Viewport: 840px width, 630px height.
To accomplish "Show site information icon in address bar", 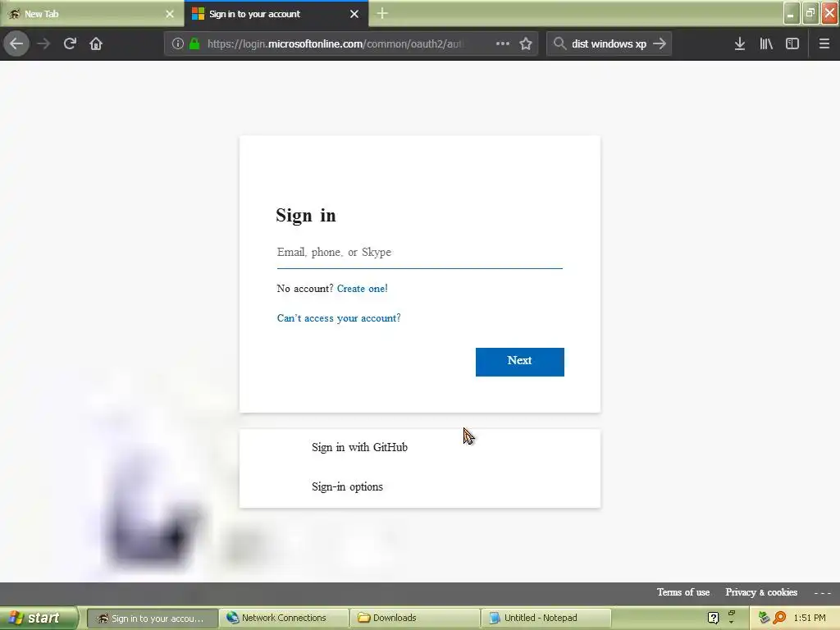I will (x=178, y=43).
